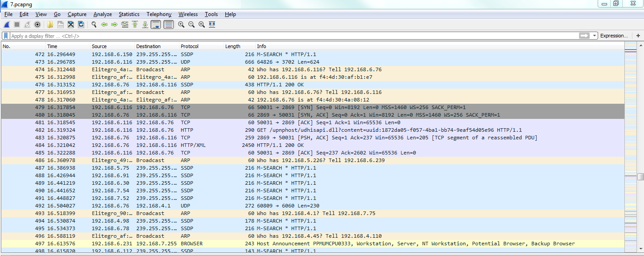
Task: Open display filter history dropdown arrow
Action: click(x=595, y=36)
